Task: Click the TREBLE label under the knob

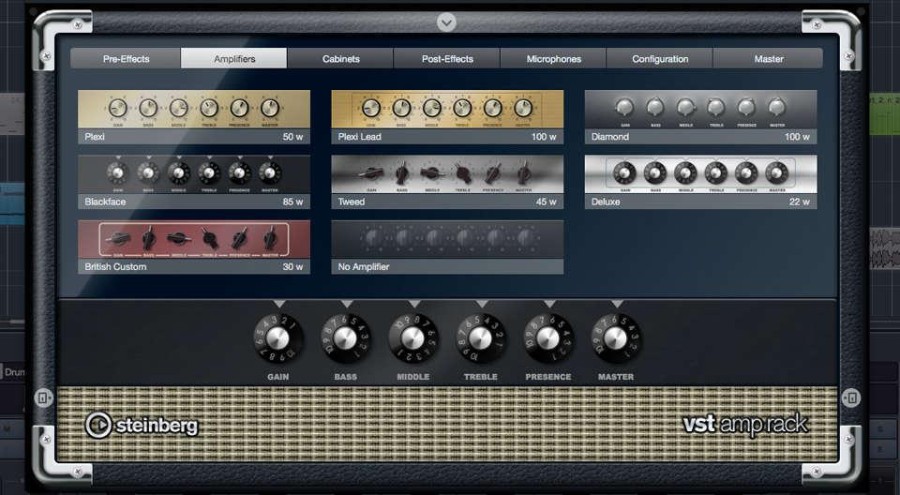Action: coord(480,377)
